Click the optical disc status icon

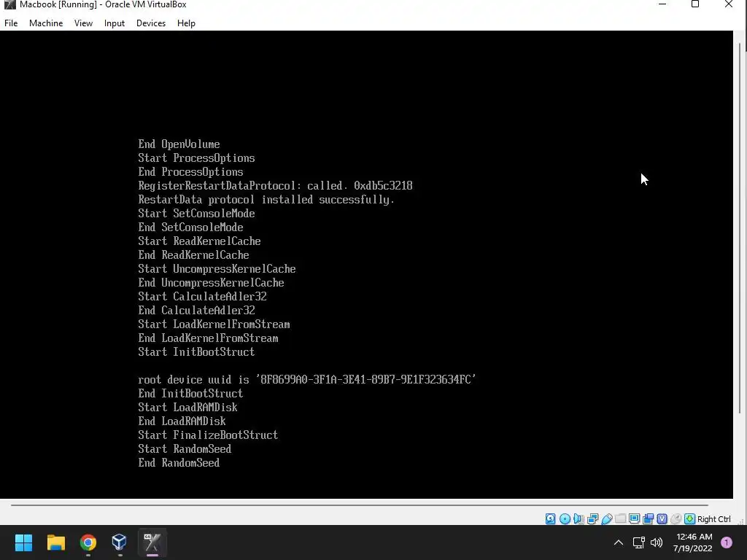tap(565, 519)
